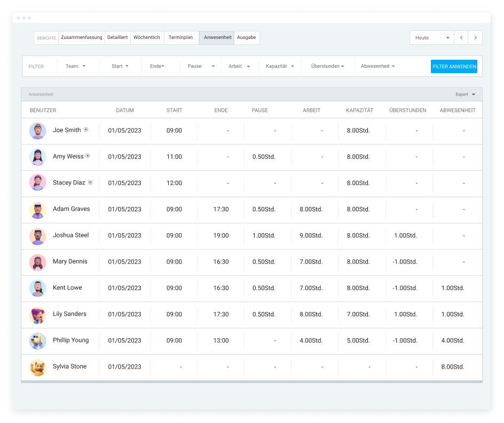Click Joe Smith's avatar icon

[37, 131]
